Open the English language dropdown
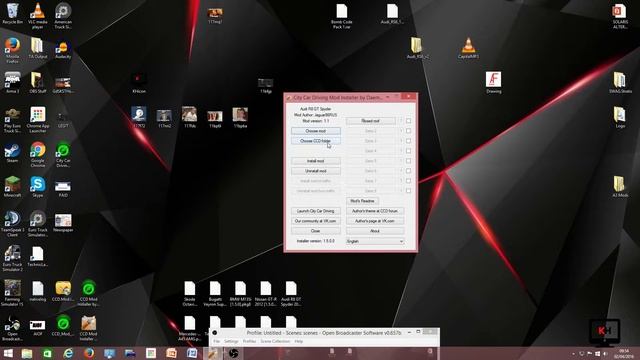 pyautogui.click(x=375, y=241)
